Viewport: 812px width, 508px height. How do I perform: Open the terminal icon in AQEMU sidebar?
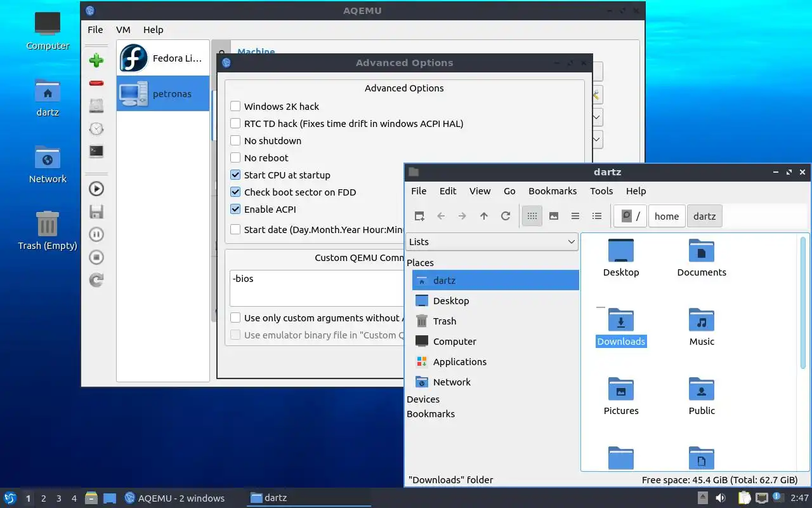(x=96, y=152)
